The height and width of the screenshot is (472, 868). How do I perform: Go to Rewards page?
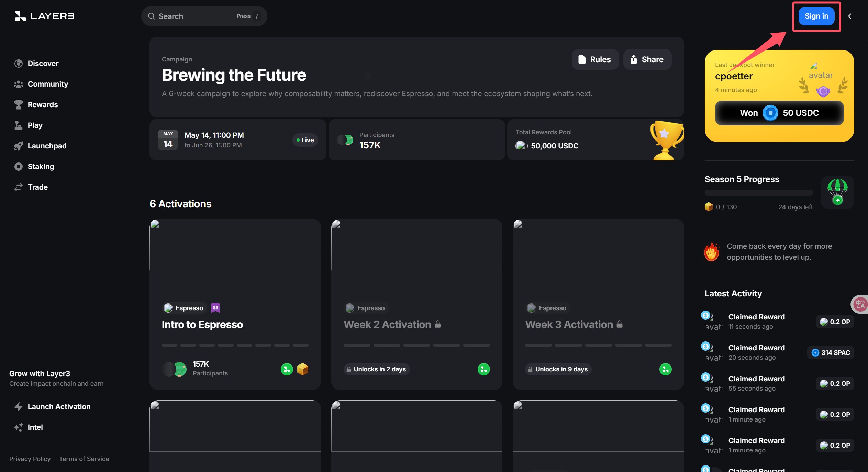[36, 105]
